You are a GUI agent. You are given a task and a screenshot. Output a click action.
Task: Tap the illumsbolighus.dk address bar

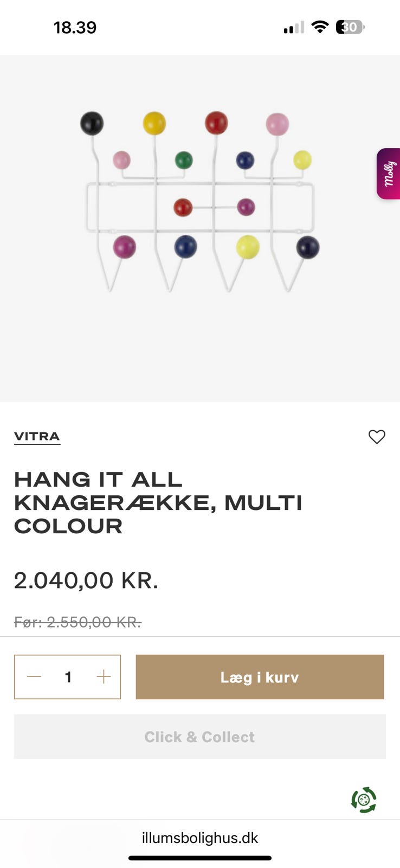click(200, 838)
